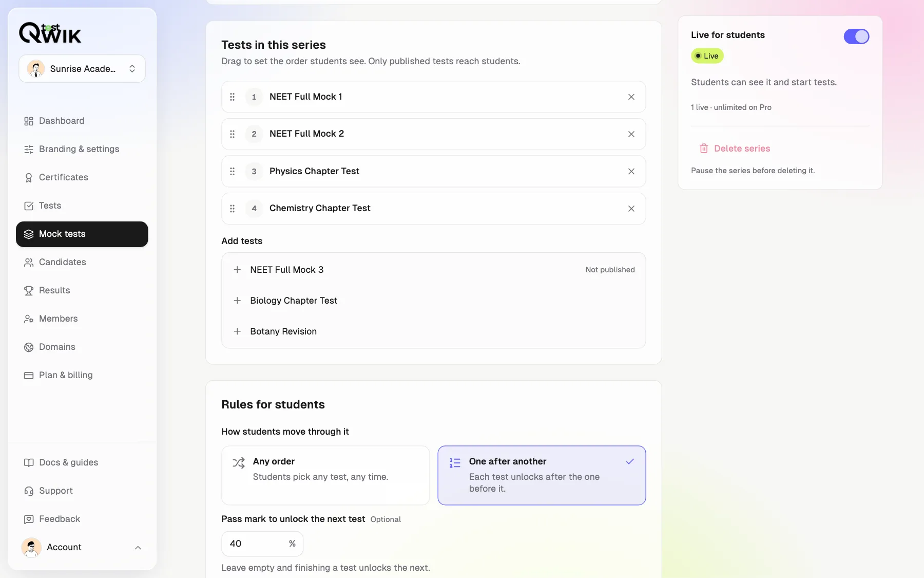Grab the drag handle for NEET Full Mock 1

coord(233,97)
